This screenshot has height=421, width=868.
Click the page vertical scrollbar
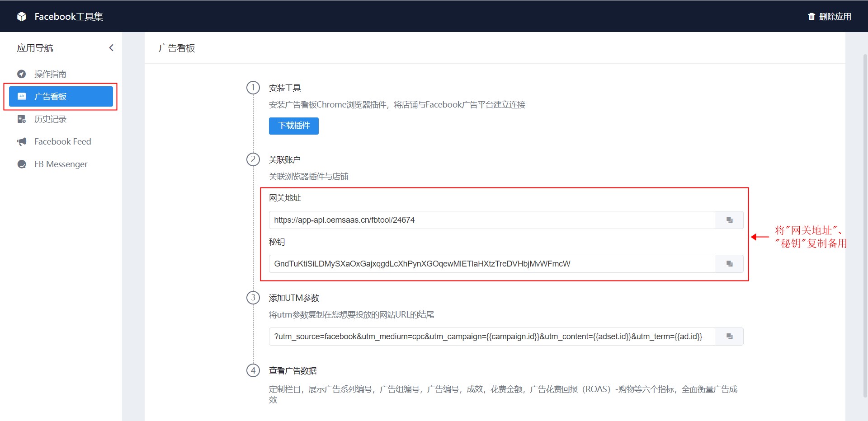[865, 226]
